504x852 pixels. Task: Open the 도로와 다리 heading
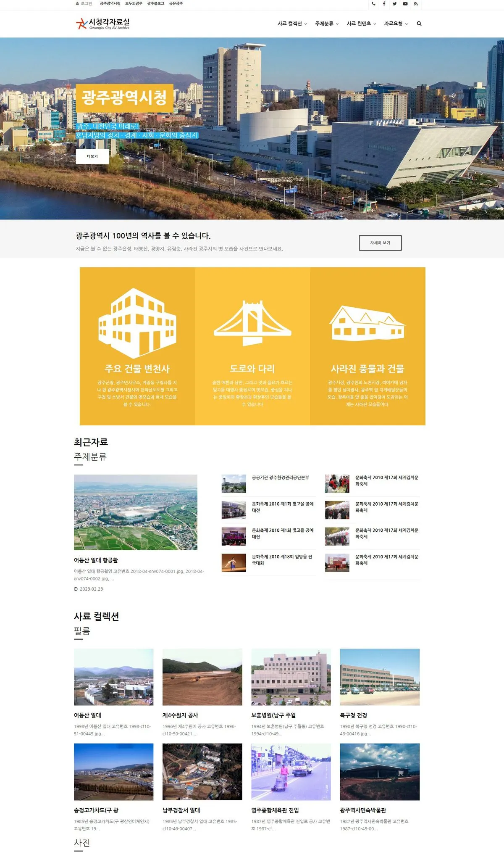[252, 369]
